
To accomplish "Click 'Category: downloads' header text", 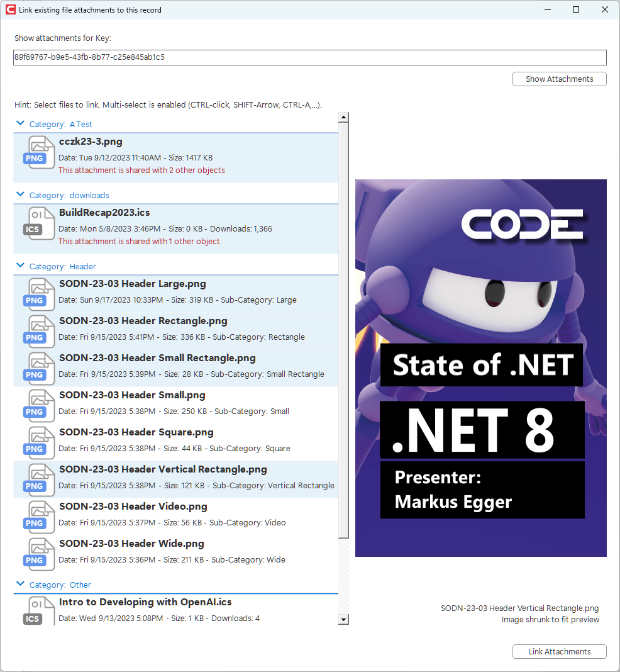I will pyautogui.click(x=69, y=196).
